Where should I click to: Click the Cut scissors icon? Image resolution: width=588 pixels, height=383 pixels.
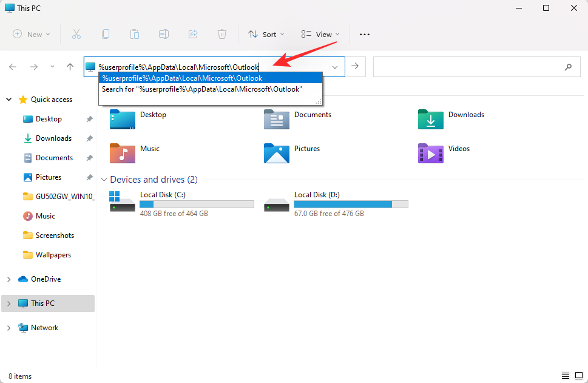pyautogui.click(x=76, y=34)
